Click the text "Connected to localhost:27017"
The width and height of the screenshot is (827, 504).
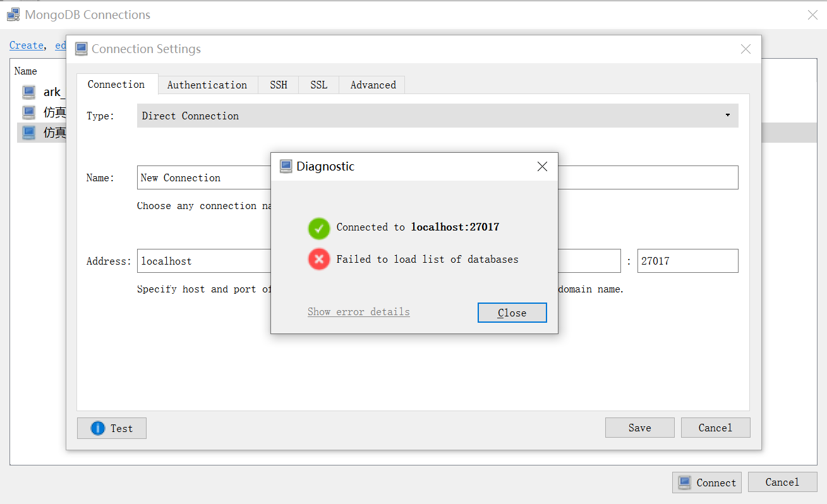[x=418, y=227]
